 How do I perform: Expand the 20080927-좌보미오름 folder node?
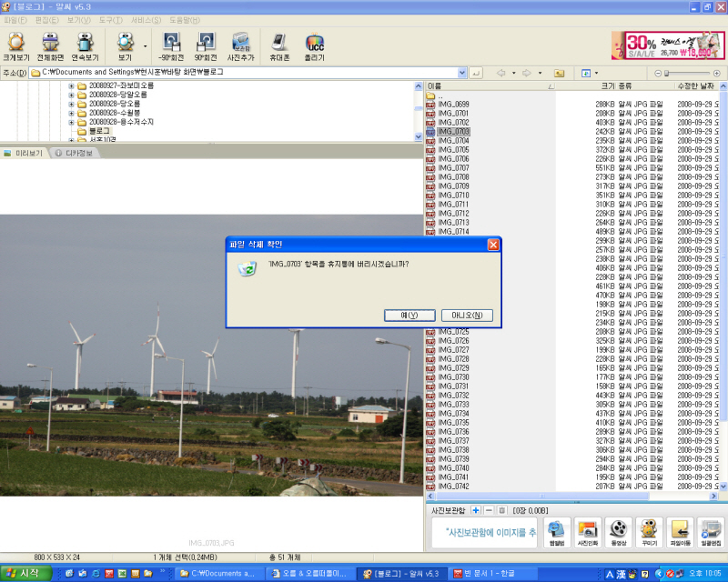pos(71,85)
